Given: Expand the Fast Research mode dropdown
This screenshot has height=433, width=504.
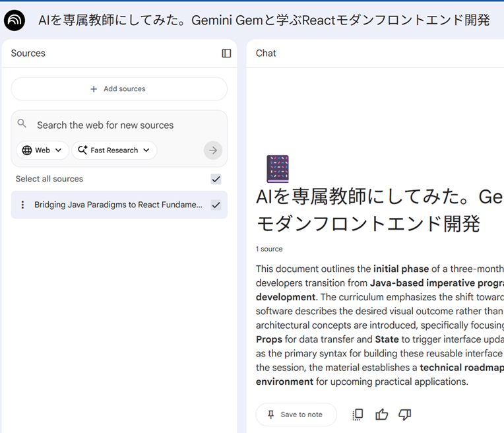Looking at the screenshot, I should click(114, 150).
